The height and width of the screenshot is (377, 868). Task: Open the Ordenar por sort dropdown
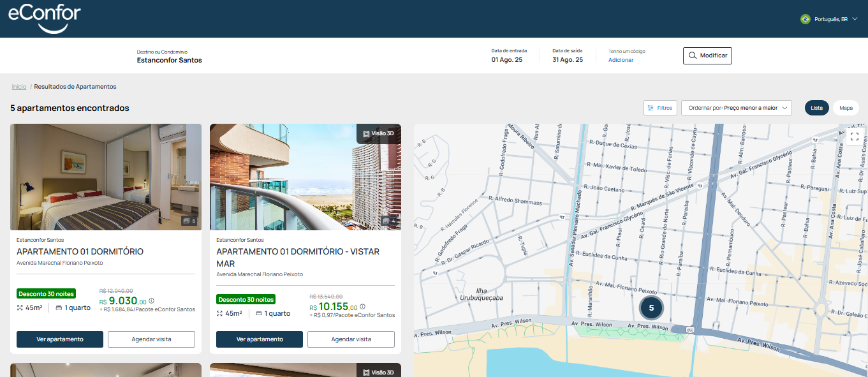coord(736,108)
